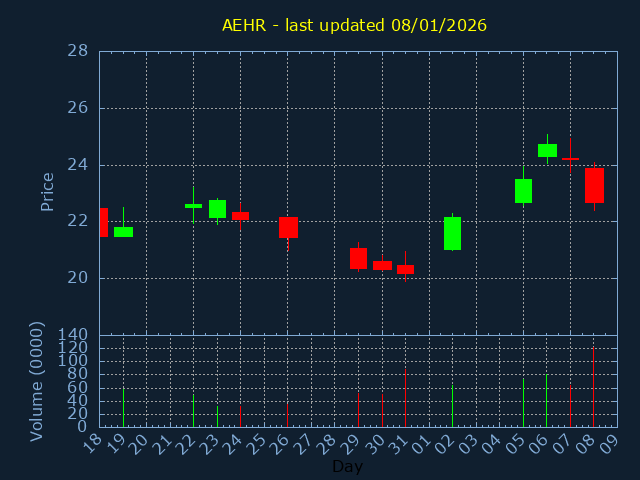Click the green volume bar for day 06

point(547,401)
